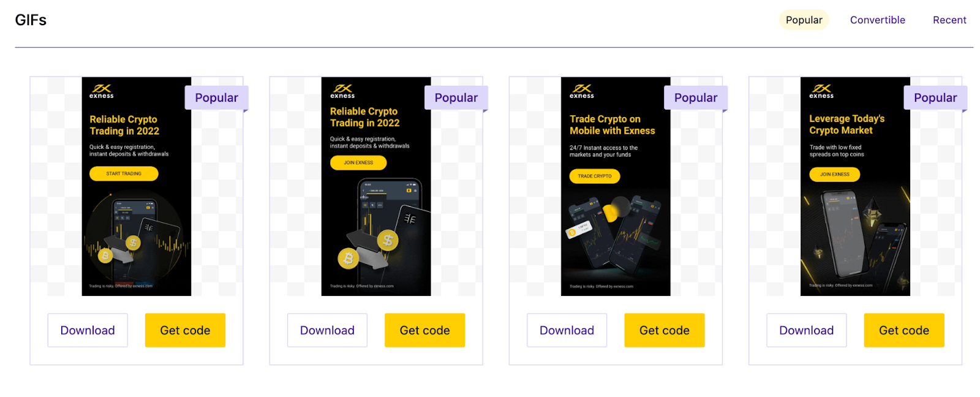Get code for Trade Crypto on Mobile banner
The width and height of the screenshot is (980, 397).
pyautogui.click(x=664, y=330)
